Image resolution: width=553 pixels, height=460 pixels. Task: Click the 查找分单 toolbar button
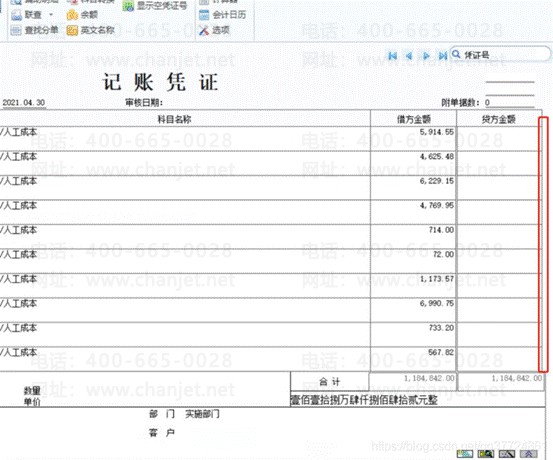tap(34, 30)
